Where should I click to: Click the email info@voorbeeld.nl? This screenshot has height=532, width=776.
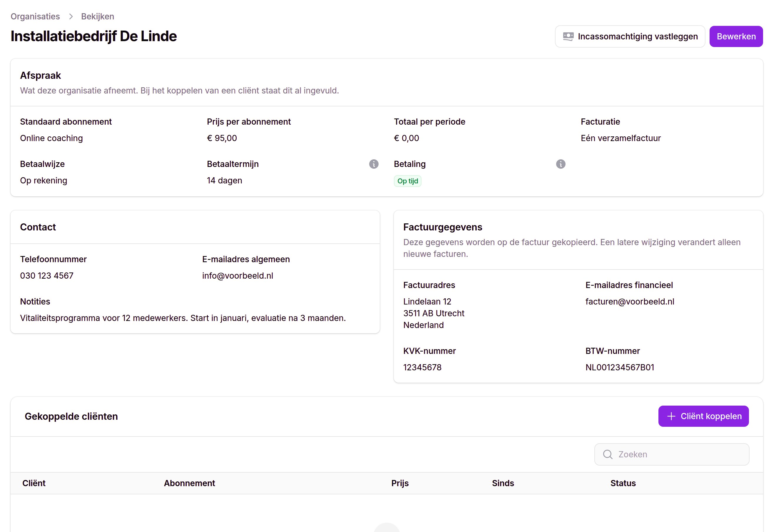click(x=238, y=275)
